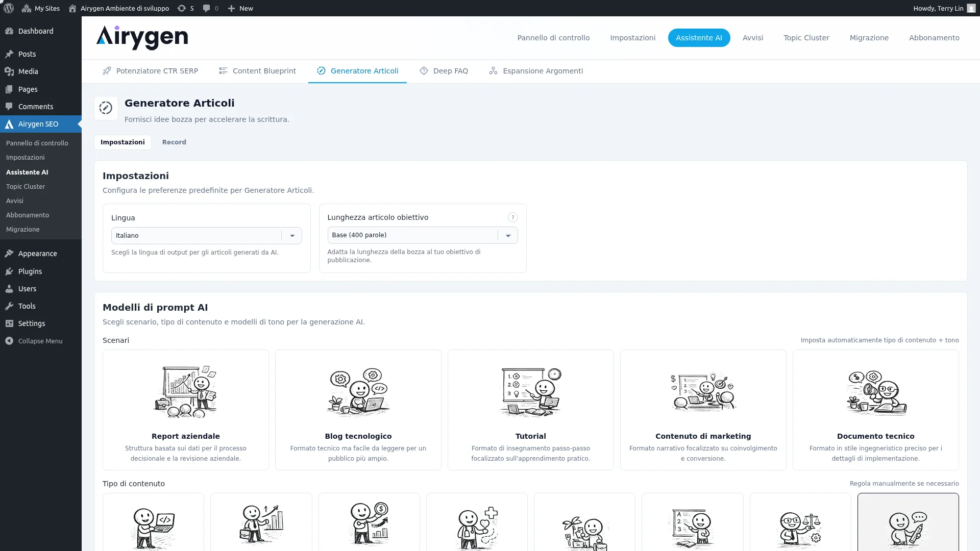Open the Airygen Ambiente di sviluppo site menu
The image size is (980, 551).
coord(119,8)
